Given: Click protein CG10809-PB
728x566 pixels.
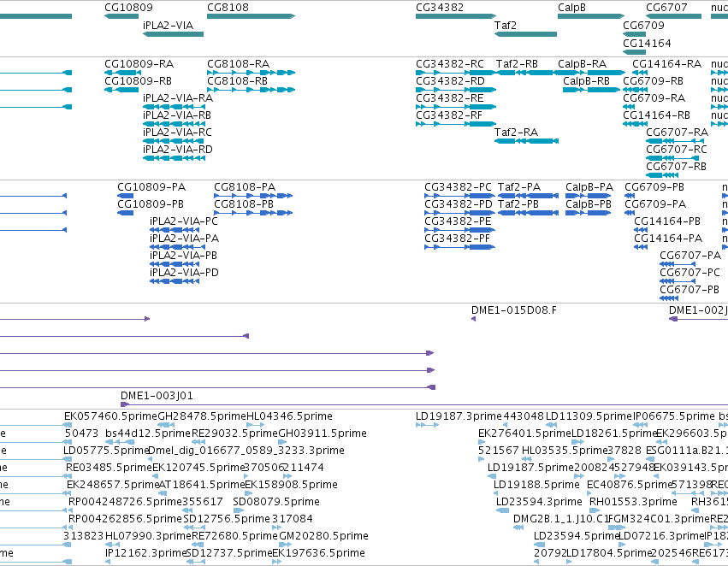Looking at the screenshot, I should pos(126,213).
